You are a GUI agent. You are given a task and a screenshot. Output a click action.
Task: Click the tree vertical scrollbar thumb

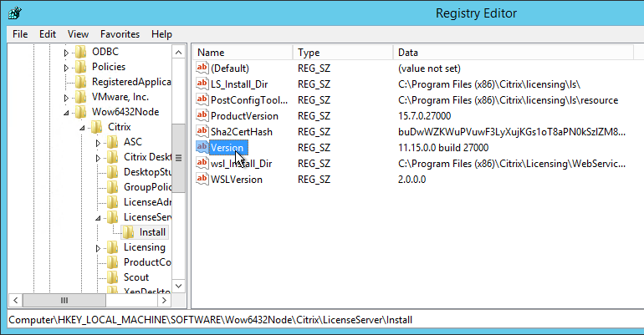point(179,158)
